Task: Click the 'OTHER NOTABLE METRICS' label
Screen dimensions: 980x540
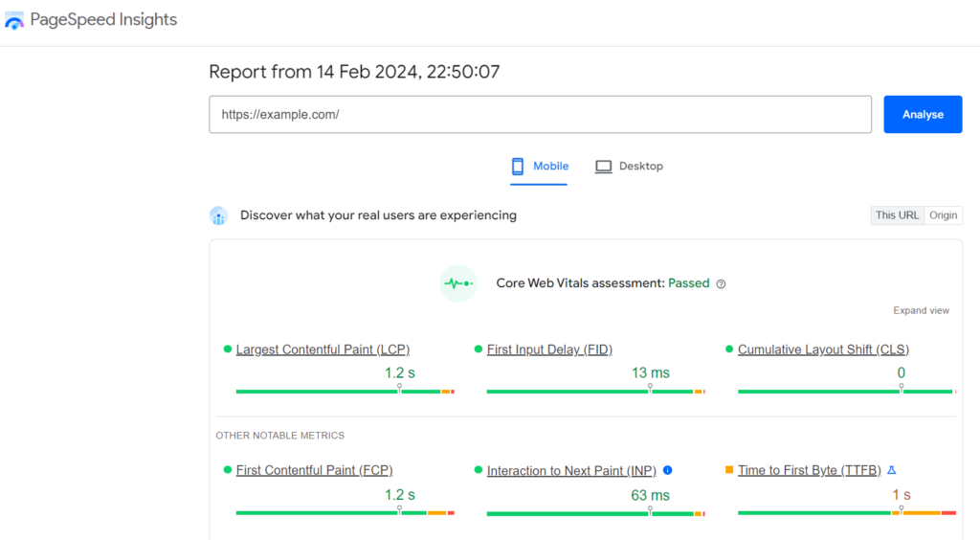Action: point(280,436)
